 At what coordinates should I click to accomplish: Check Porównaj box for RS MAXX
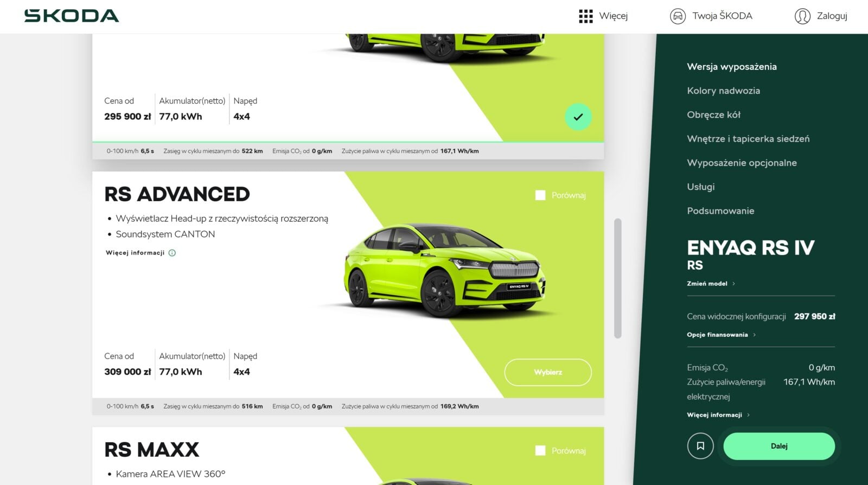(540, 450)
